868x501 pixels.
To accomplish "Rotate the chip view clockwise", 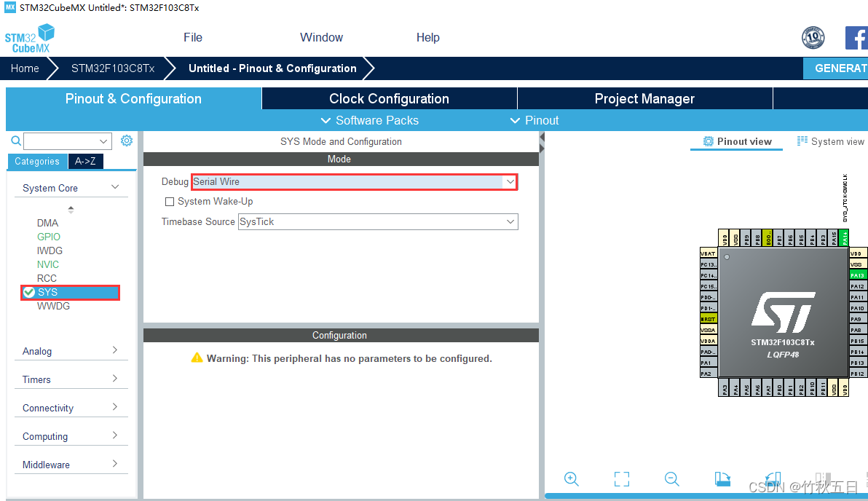I will tap(722, 479).
